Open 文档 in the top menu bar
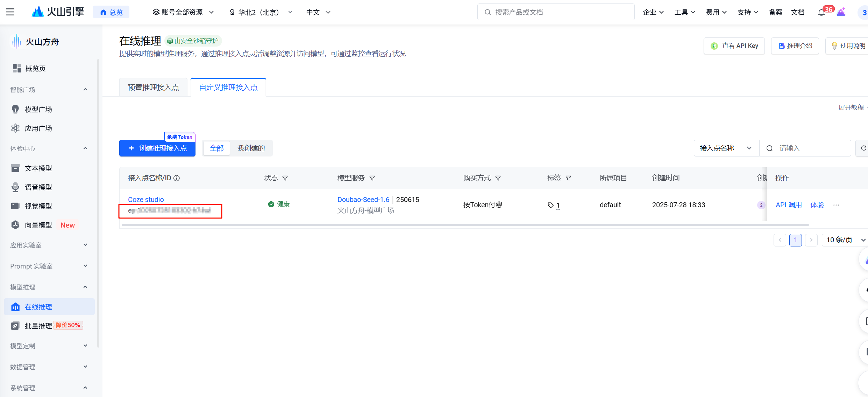Image resolution: width=868 pixels, height=397 pixels. click(798, 12)
